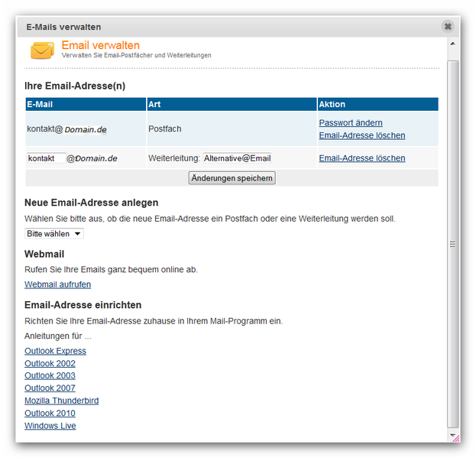Click the vertical scrollbar thumb
Viewport: 476px width, 458px height.
tap(452, 244)
